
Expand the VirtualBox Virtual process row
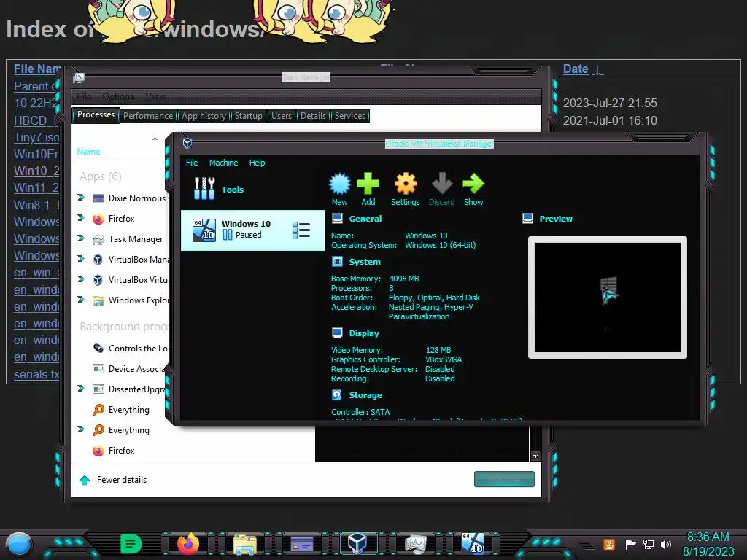pyautogui.click(x=80, y=279)
